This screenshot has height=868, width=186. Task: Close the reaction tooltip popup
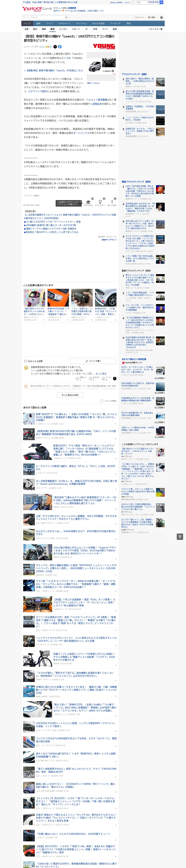pyautogui.click(x=81, y=202)
